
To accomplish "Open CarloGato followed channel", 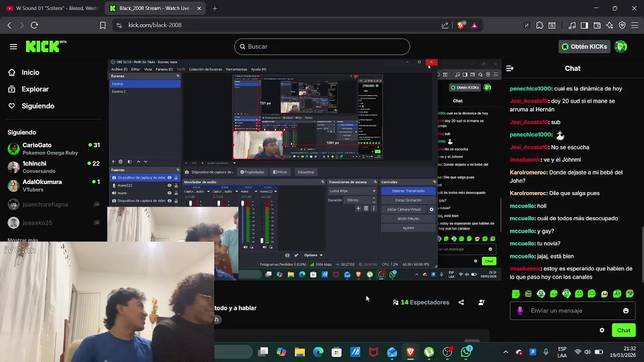I will tap(54, 148).
